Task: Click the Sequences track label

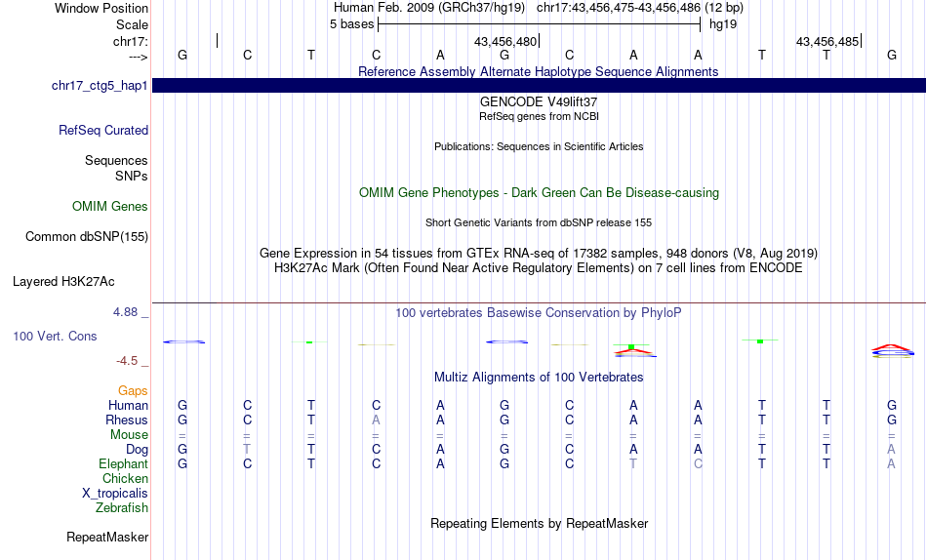Action: 116,160
